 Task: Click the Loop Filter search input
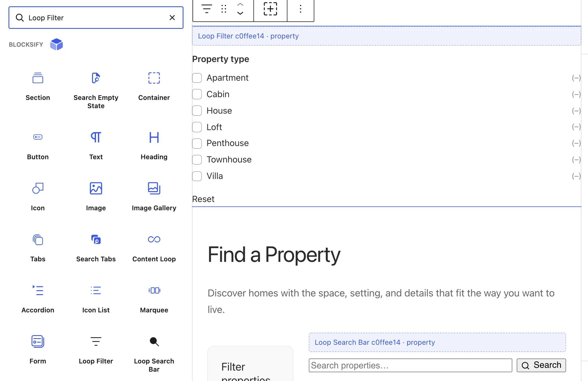[x=96, y=18]
